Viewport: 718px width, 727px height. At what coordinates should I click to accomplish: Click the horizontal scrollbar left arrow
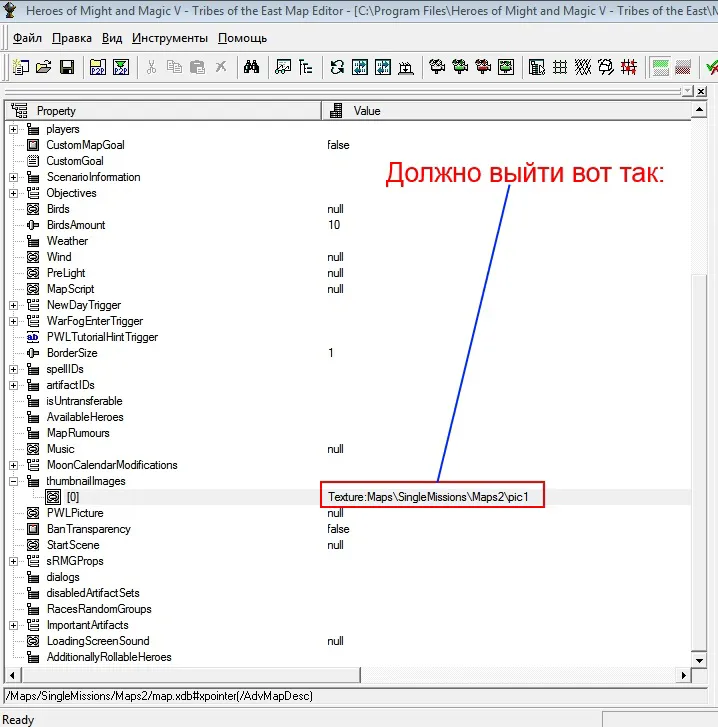[13, 676]
